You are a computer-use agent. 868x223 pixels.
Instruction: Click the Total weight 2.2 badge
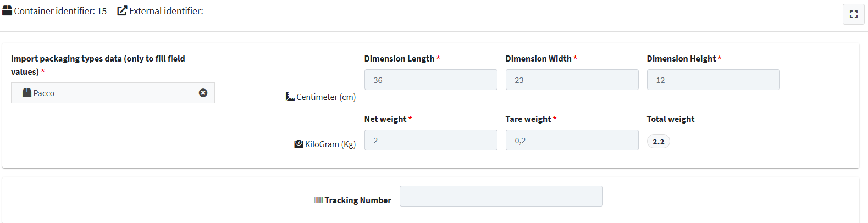(659, 142)
